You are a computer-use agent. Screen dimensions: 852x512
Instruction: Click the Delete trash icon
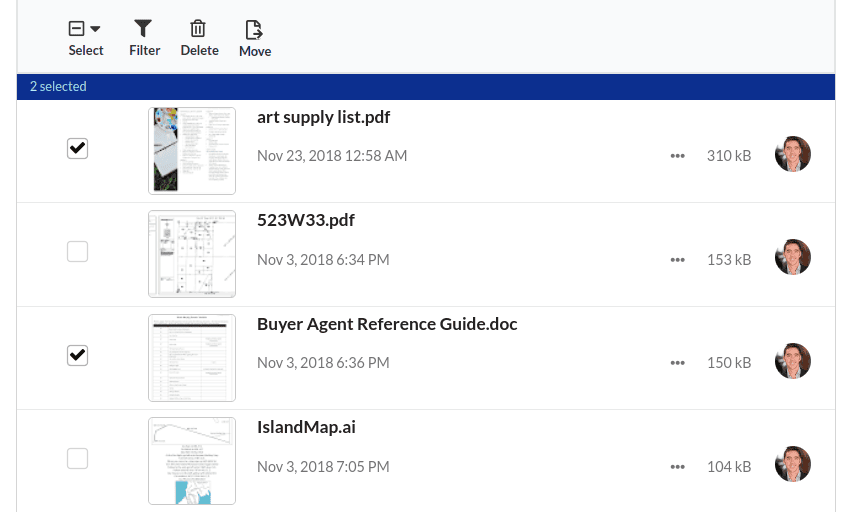pos(198,28)
